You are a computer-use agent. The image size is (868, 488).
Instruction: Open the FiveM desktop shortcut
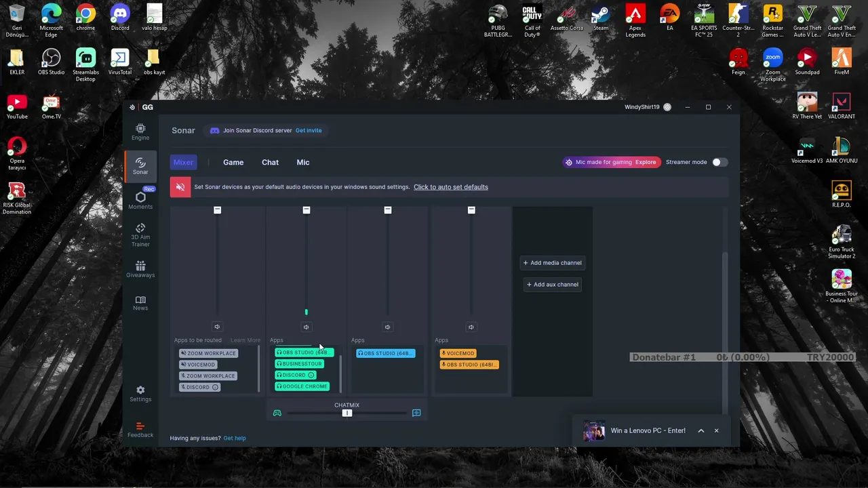842,62
